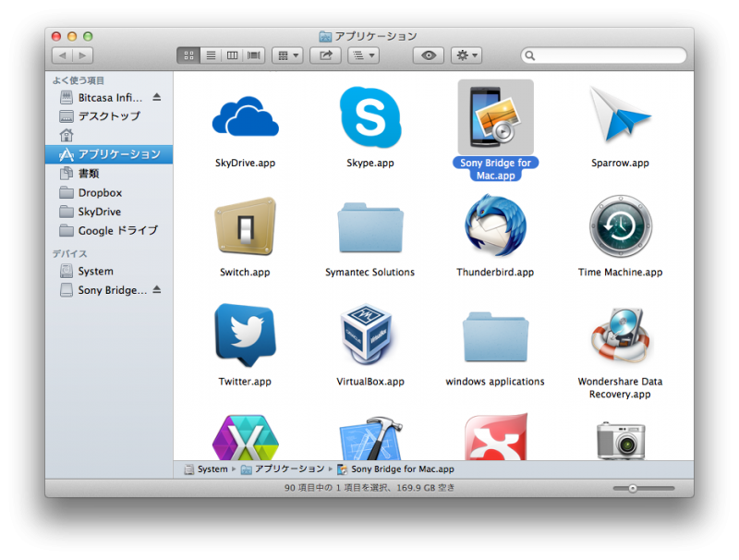The width and height of the screenshot is (739, 560).
Task: Select the colorful hexagon X app icon
Action: click(x=245, y=437)
